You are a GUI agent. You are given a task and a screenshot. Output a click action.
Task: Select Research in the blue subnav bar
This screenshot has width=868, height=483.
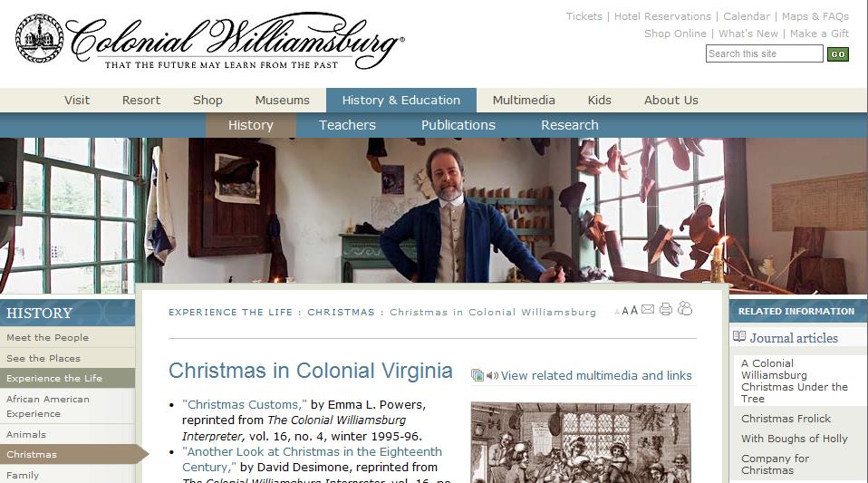(x=570, y=125)
